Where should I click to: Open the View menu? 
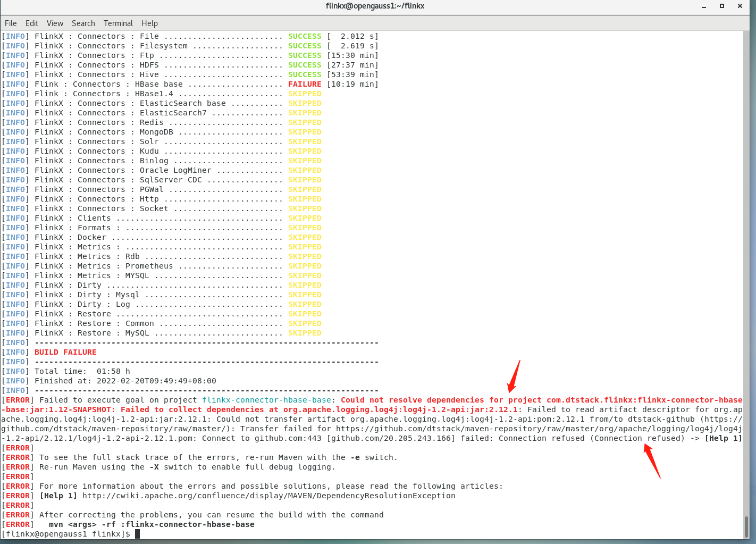(55, 23)
